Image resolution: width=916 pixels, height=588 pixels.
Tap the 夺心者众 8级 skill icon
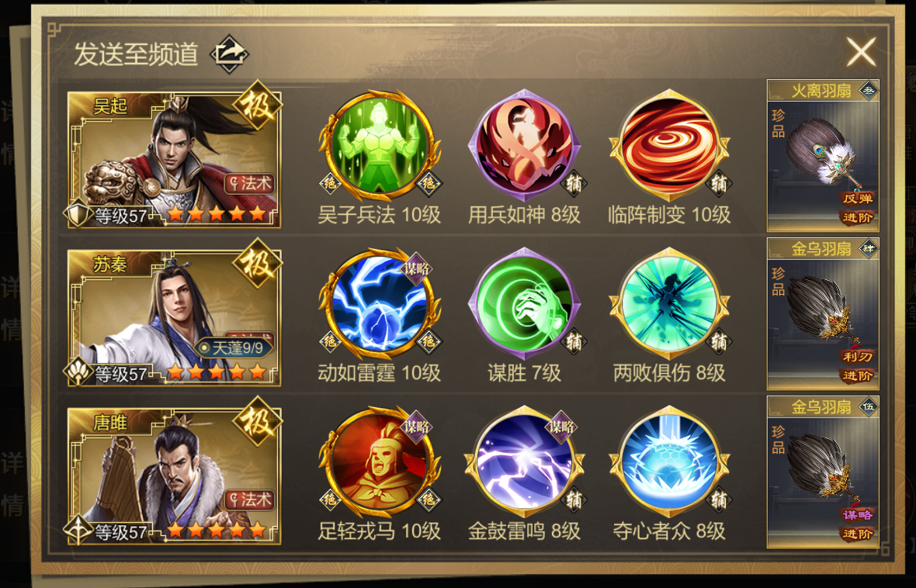669,462
